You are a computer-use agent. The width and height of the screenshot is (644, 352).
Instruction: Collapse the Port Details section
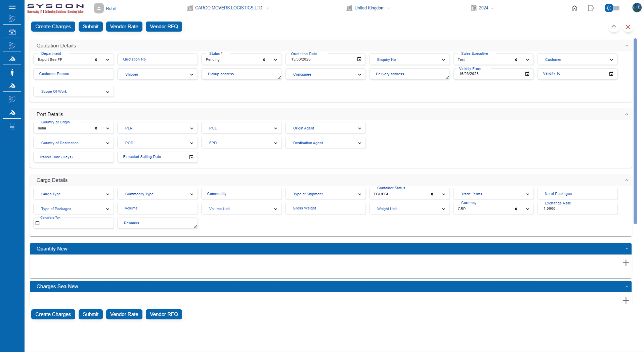click(x=626, y=114)
